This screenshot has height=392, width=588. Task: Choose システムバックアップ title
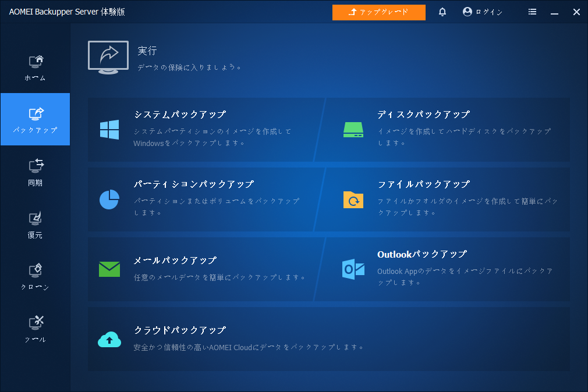pyautogui.click(x=180, y=115)
